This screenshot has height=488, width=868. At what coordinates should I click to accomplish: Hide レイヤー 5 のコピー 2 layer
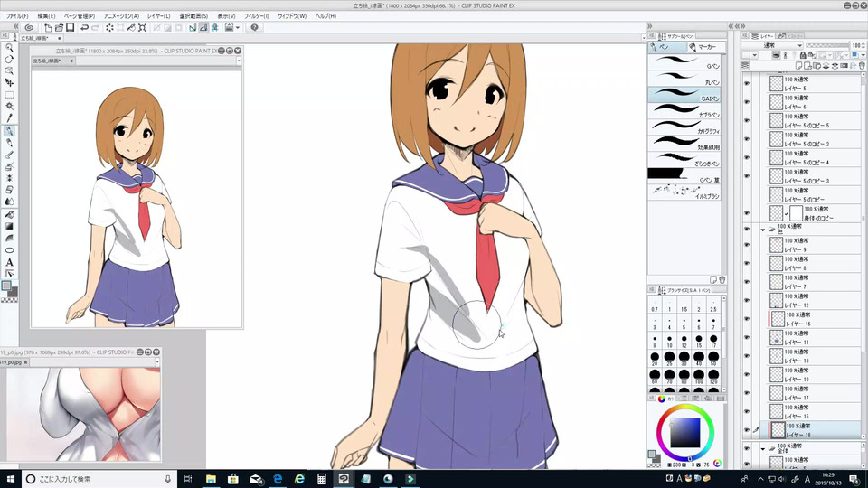(x=747, y=139)
